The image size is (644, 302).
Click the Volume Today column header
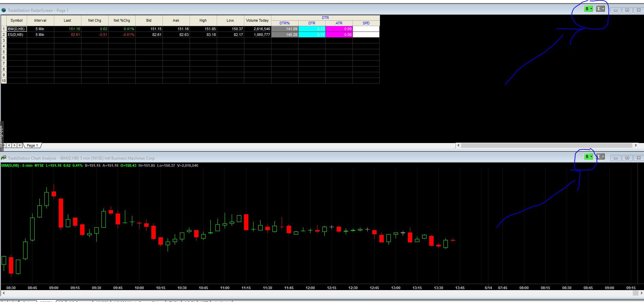click(x=258, y=20)
